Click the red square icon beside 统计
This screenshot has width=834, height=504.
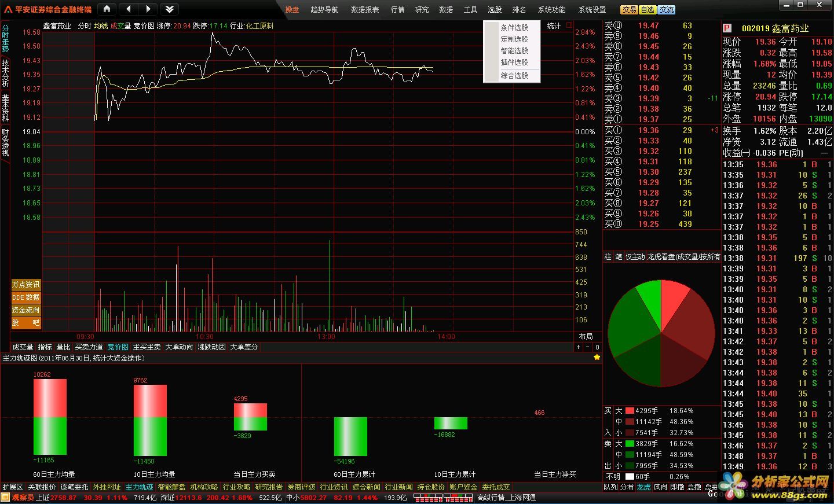tap(569, 25)
